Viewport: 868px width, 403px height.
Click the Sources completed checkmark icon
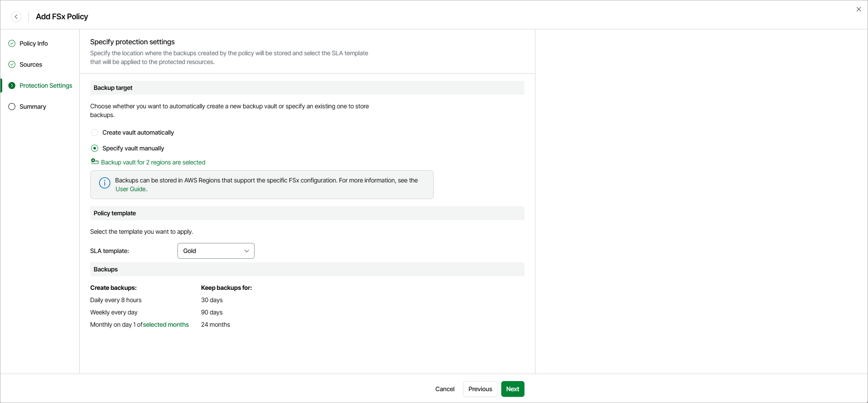[x=12, y=64]
